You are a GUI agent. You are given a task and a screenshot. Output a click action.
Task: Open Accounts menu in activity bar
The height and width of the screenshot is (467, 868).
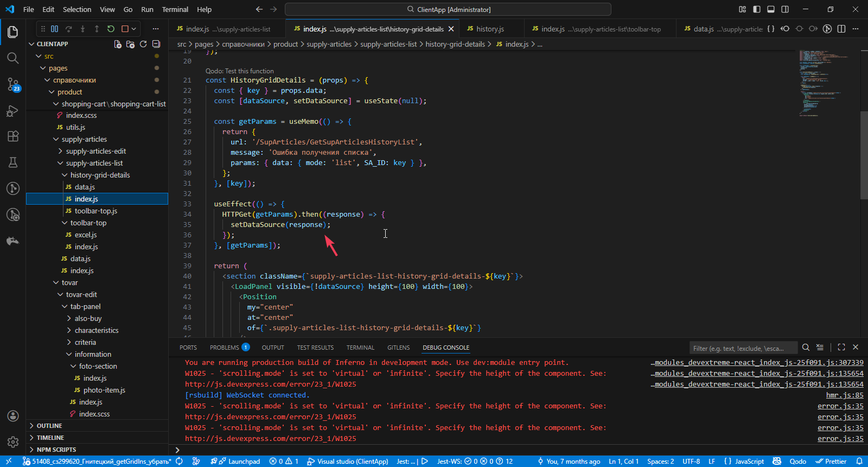pos(13,416)
